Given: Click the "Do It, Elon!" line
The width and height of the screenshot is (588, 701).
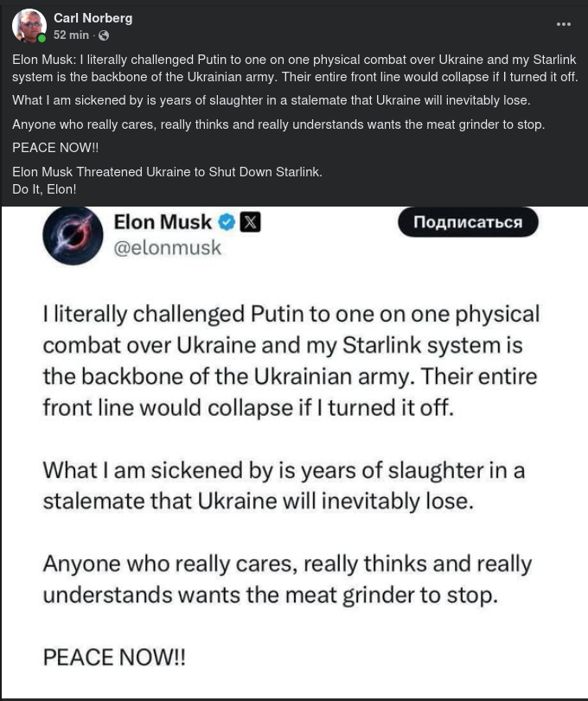Looking at the screenshot, I should (x=44, y=188).
